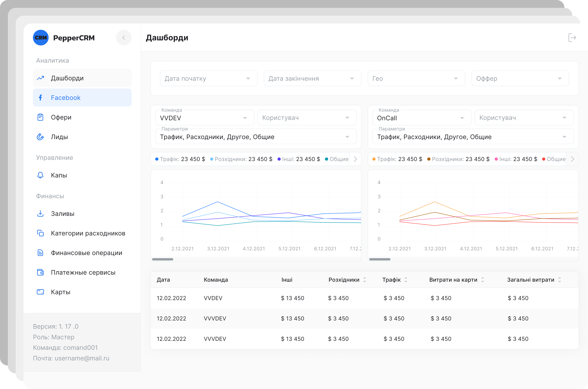Click the logout icon in header

click(572, 38)
